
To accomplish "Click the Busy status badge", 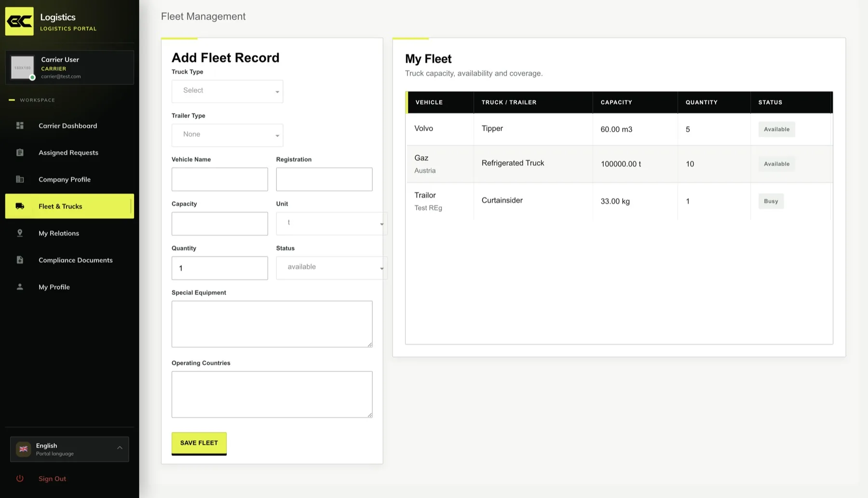I will coord(771,201).
